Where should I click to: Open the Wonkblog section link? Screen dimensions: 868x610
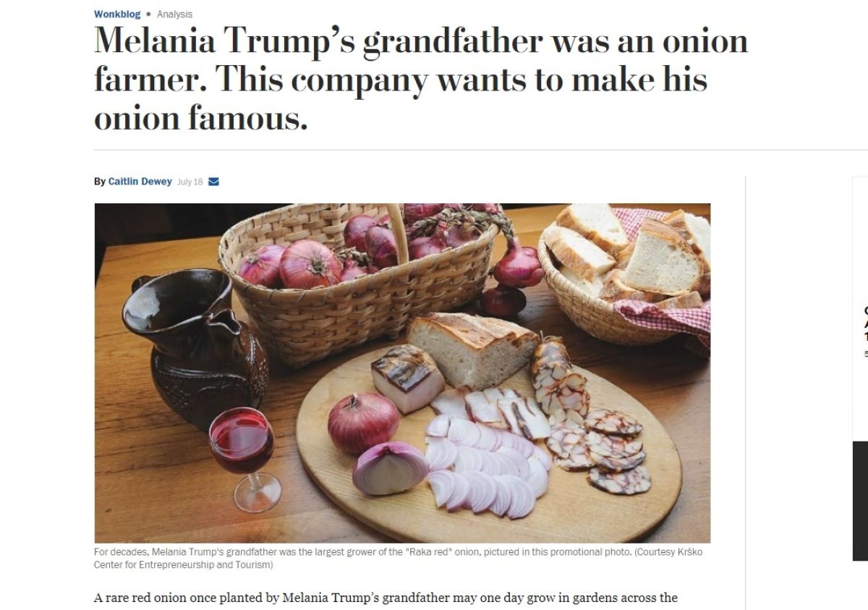[x=117, y=14]
